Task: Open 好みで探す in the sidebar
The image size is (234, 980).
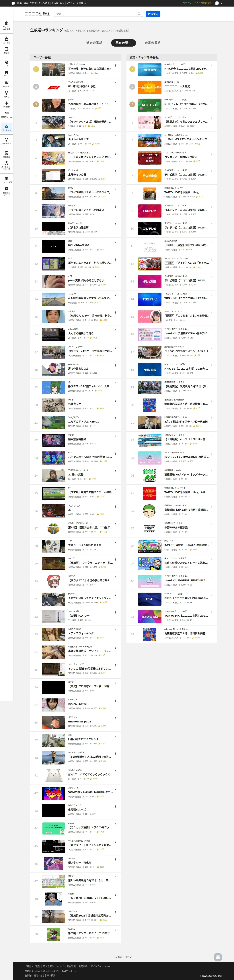Action: click(7, 141)
